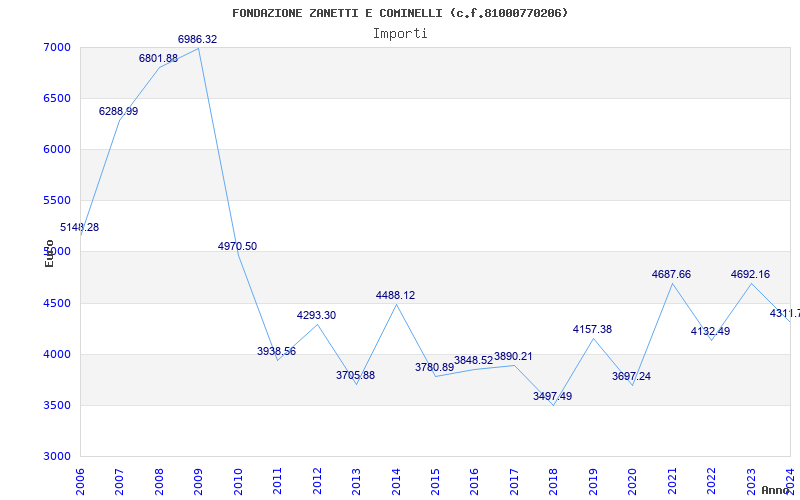The height and width of the screenshot is (500, 800).
Task: Click the 6000 y-axis label
Action: coord(57,149)
